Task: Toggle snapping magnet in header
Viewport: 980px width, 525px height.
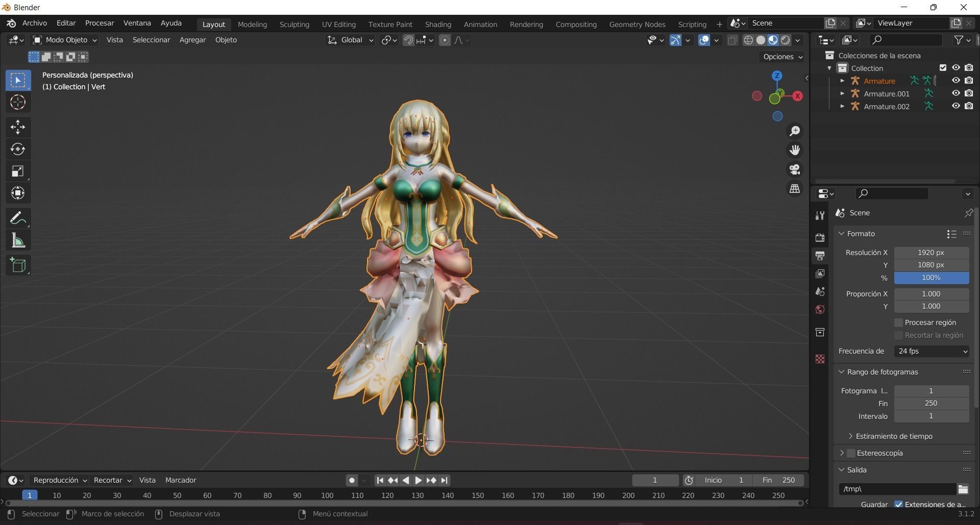Action: coord(408,40)
